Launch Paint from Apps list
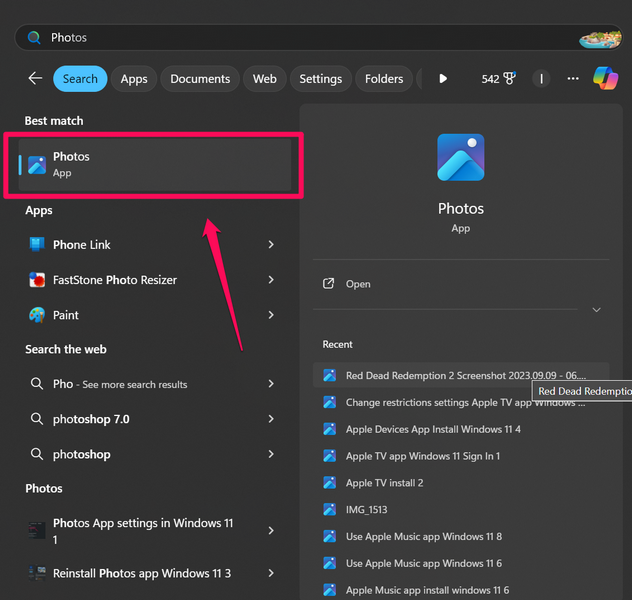The width and height of the screenshot is (632, 600). coord(65,315)
